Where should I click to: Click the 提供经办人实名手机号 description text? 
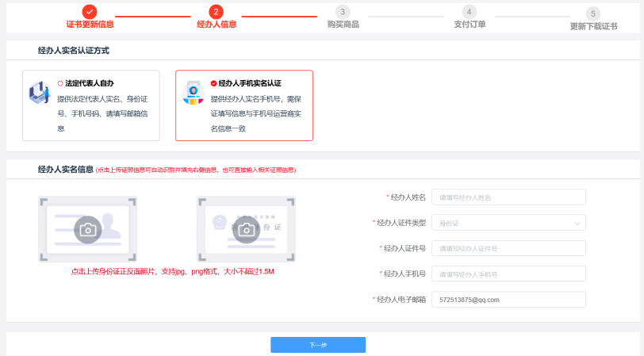click(x=256, y=113)
